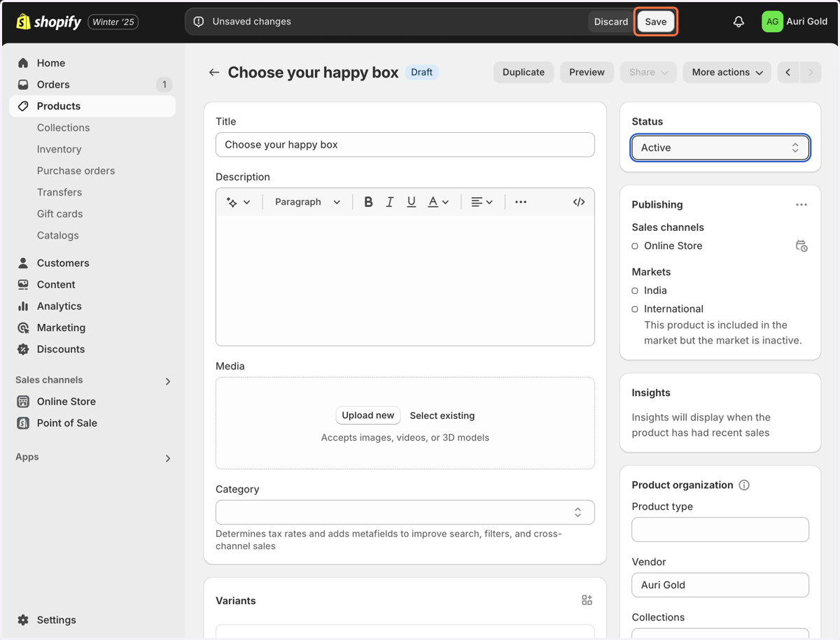Open Settings at bottom of sidebar
The height and width of the screenshot is (640, 840).
(x=46, y=620)
